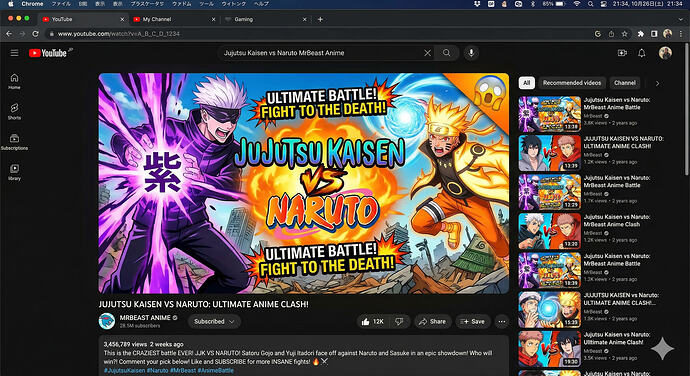Open the Wi-Fi status menu
The height and width of the screenshot is (376, 690).
(576, 4)
